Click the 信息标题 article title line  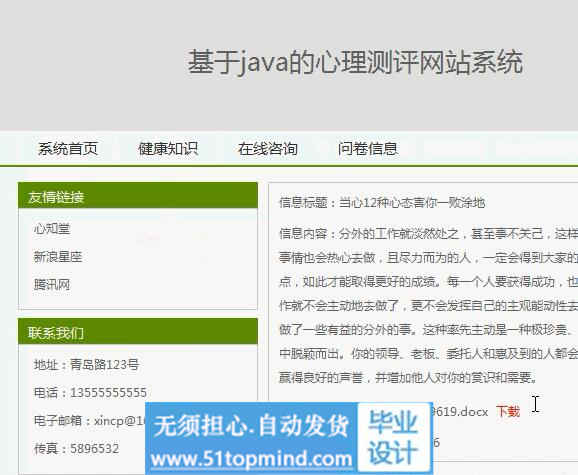point(382,203)
